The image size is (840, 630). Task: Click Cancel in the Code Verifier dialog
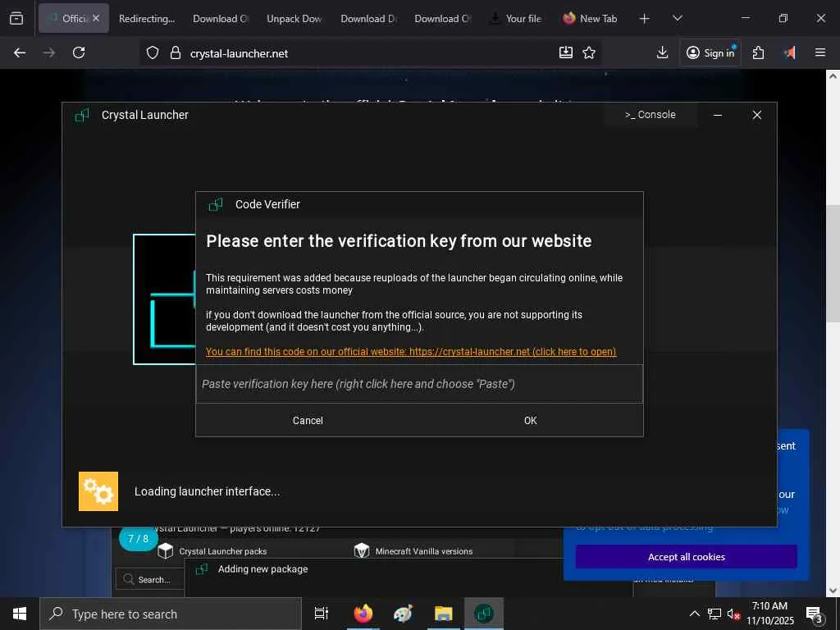pos(308,421)
